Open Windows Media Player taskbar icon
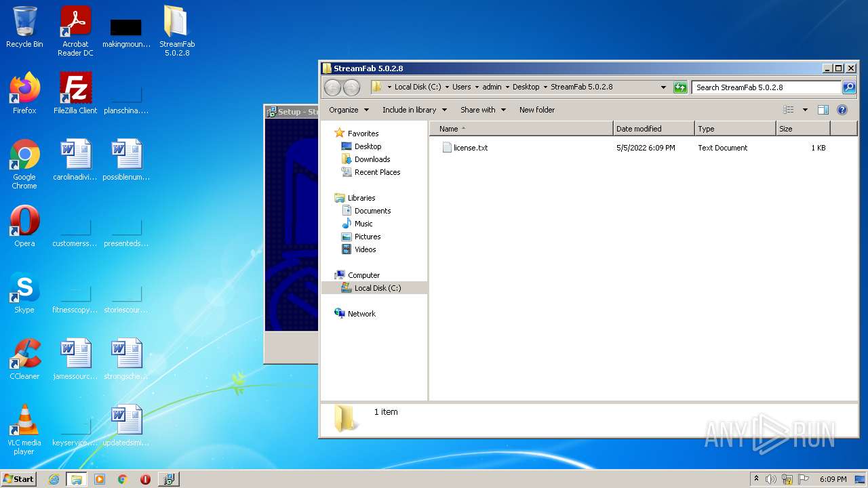Screen dimensions: 868x488 (x=100, y=479)
